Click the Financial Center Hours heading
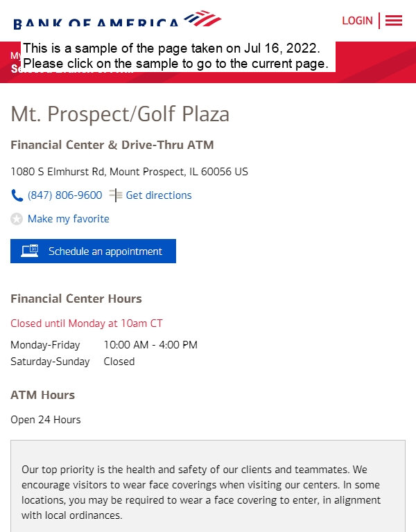Viewport: 416px width, 532px height. click(x=76, y=299)
